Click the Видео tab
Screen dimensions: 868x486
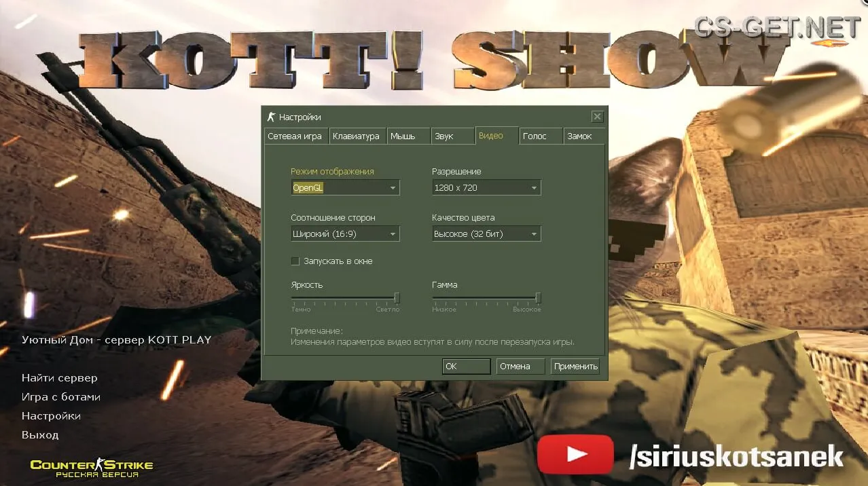click(496, 135)
